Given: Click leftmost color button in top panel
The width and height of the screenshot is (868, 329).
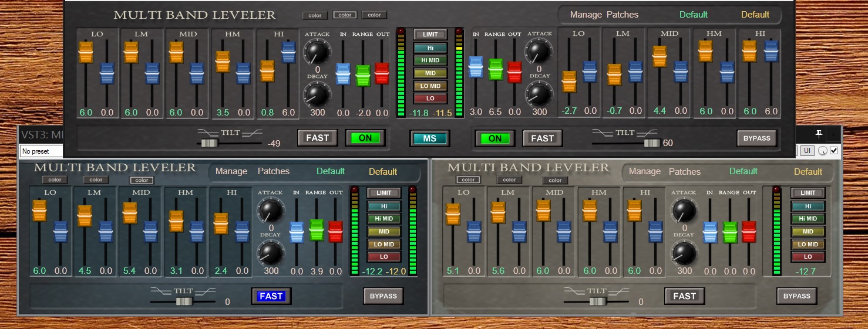Looking at the screenshot, I should point(315,15).
